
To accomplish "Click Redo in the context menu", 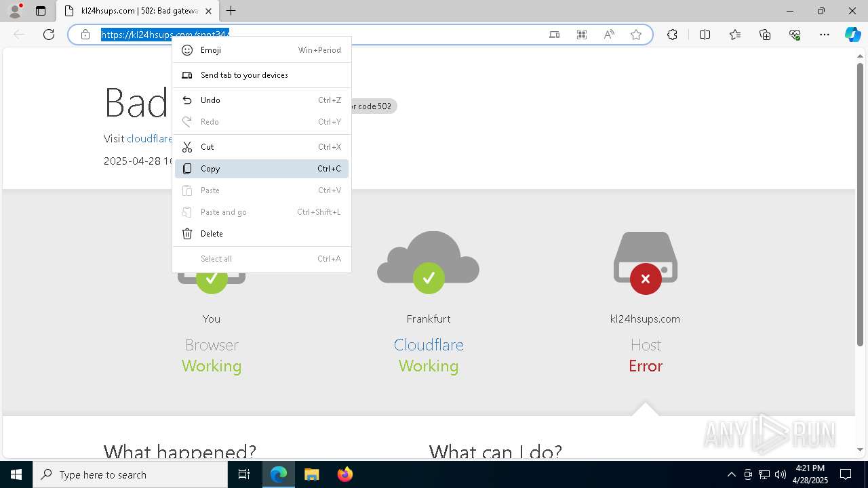I will 262,122.
